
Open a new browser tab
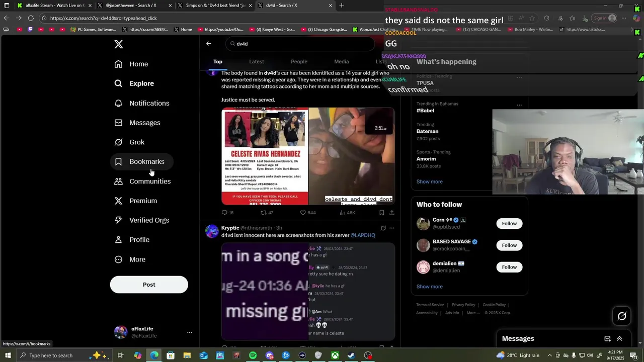[342, 6]
